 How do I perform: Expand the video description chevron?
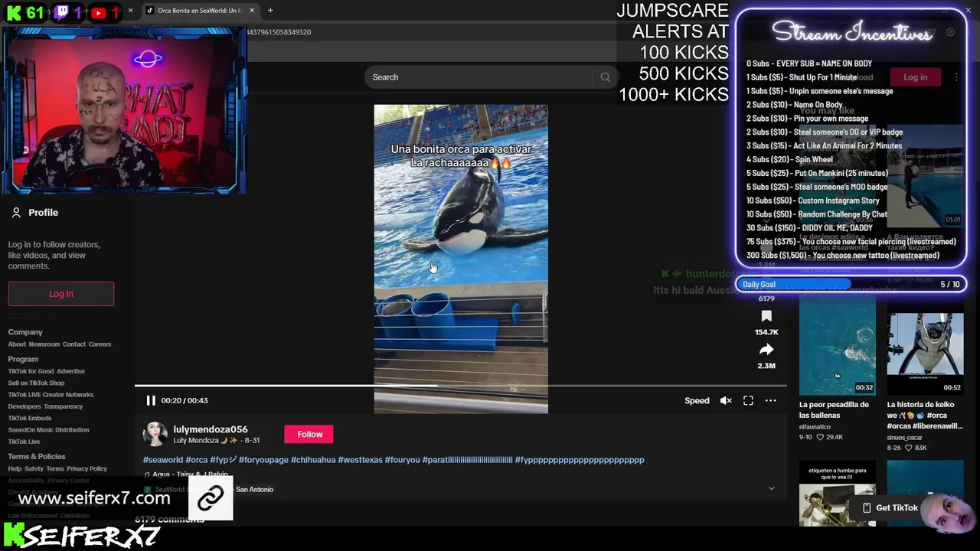(x=771, y=488)
